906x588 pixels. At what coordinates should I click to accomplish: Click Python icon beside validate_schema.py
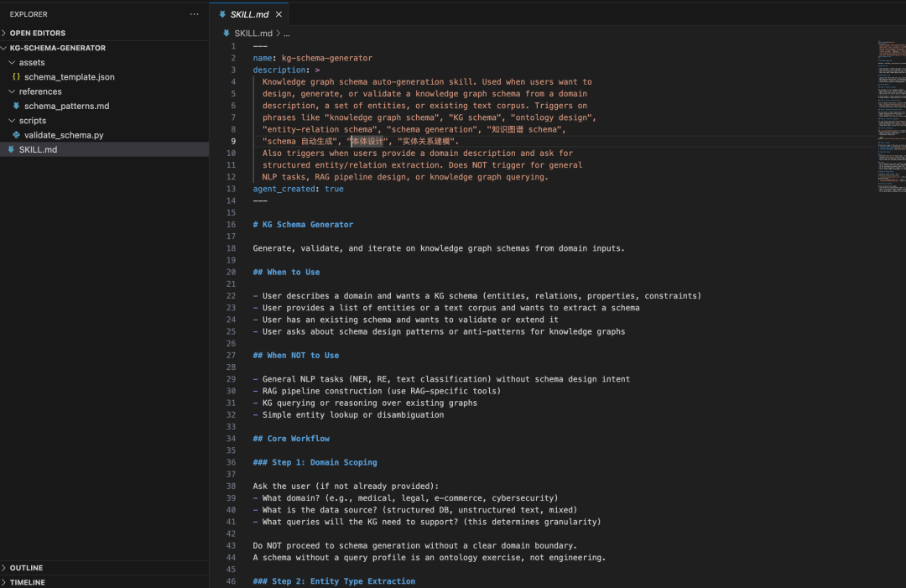point(16,134)
